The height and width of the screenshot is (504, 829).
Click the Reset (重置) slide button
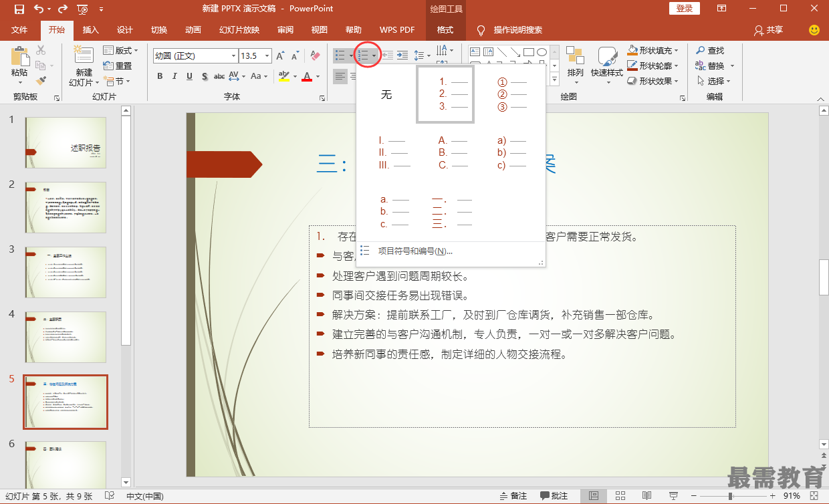(118, 66)
